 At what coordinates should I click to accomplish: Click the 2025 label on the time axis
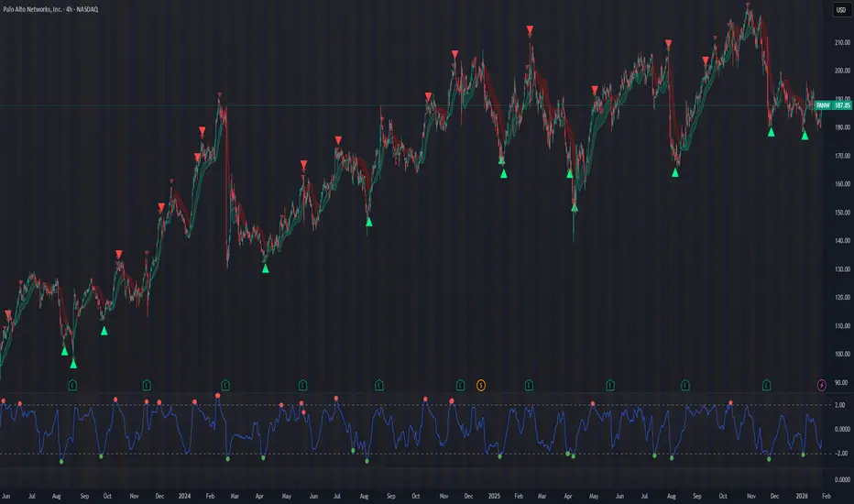[x=494, y=496]
